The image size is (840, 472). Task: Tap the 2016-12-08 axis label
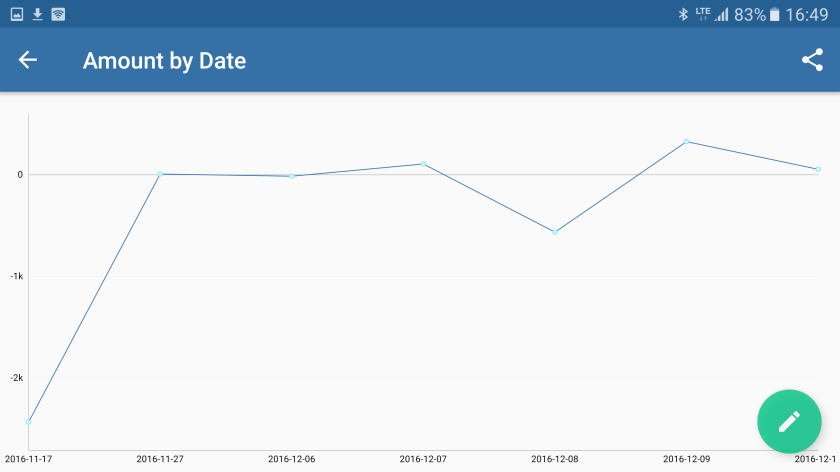555,459
